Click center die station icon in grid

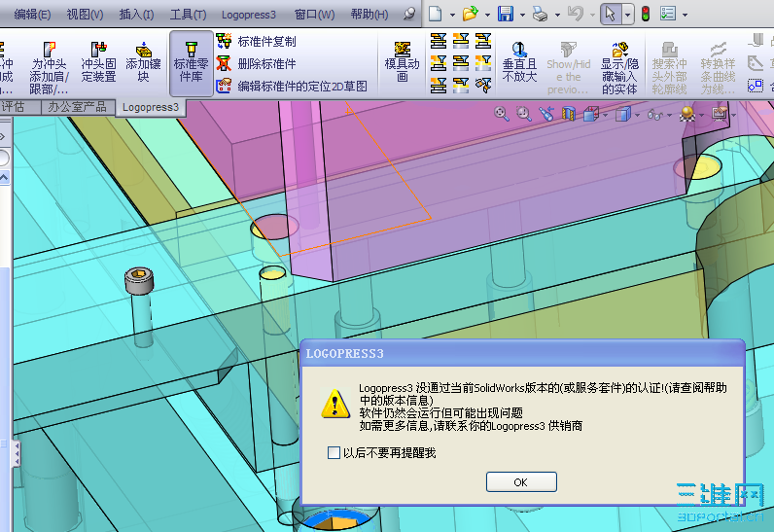(x=461, y=62)
